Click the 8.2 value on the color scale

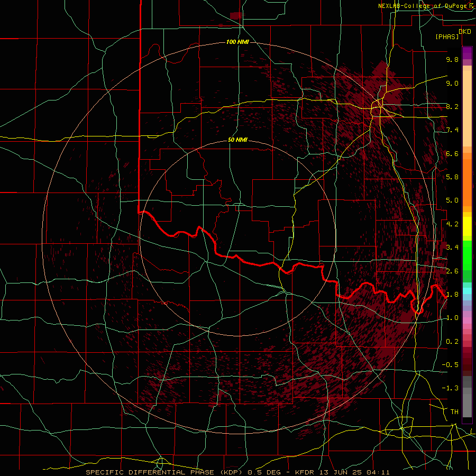tap(452, 106)
